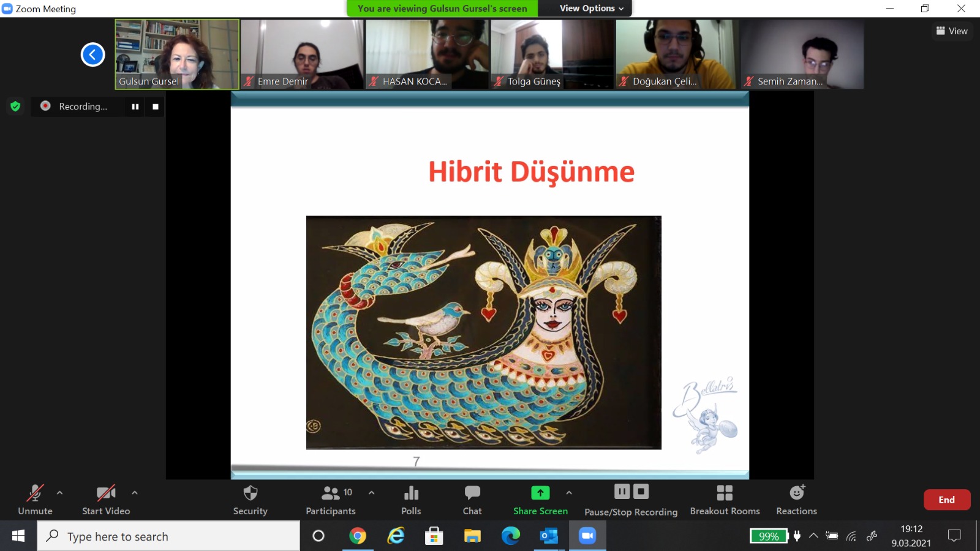980x551 pixels.
Task: Open the Chat panel
Action: coord(472,493)
